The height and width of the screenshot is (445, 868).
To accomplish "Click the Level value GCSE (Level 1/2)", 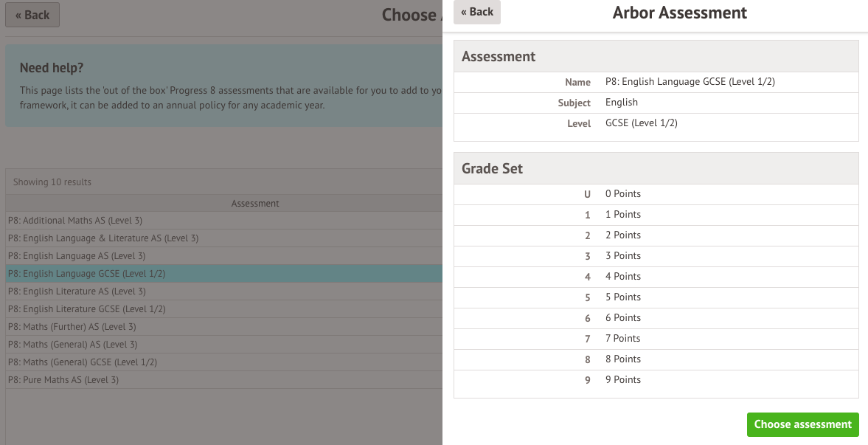I will pos(641,123).
